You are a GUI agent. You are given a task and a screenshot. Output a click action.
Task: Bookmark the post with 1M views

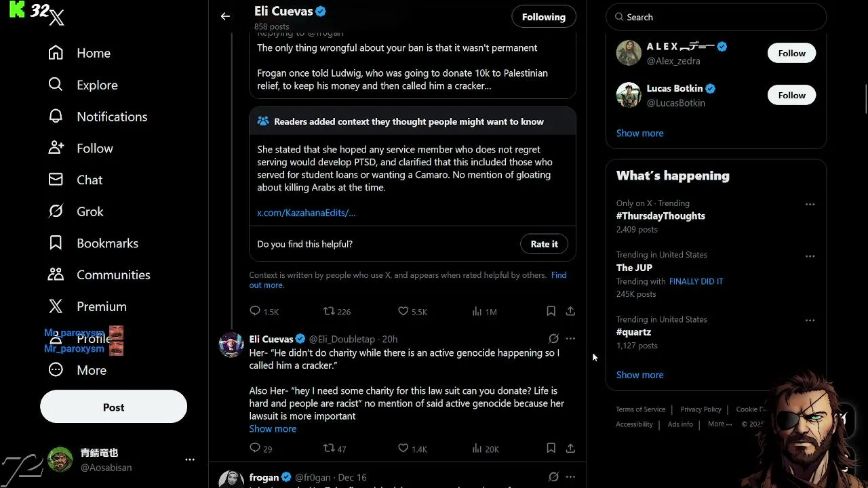coord(551,311)
